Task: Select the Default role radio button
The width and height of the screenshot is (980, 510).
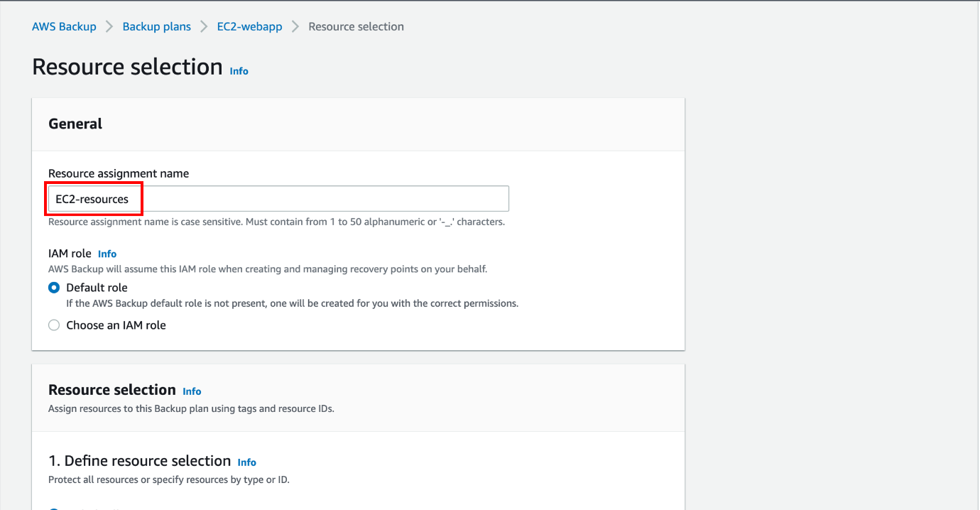Action: coord(54,288)
